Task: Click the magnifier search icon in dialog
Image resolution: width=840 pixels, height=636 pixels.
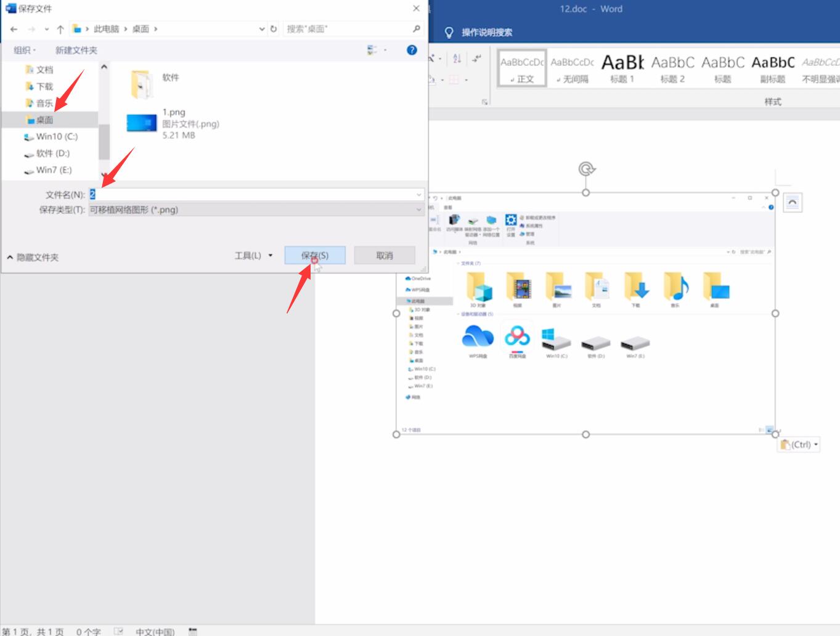Action: 417,29
